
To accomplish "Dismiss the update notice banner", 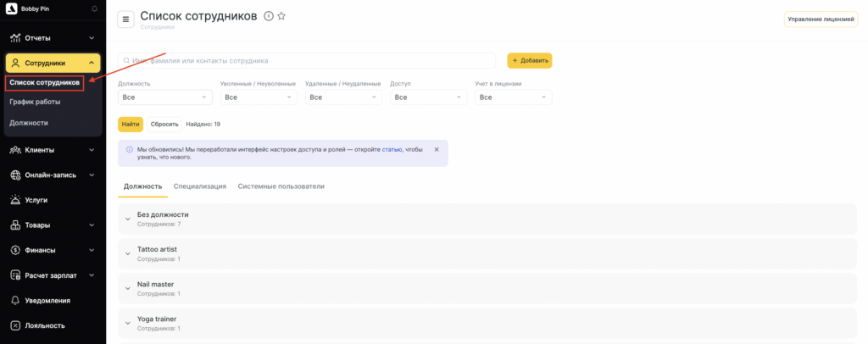I will 437,149.
